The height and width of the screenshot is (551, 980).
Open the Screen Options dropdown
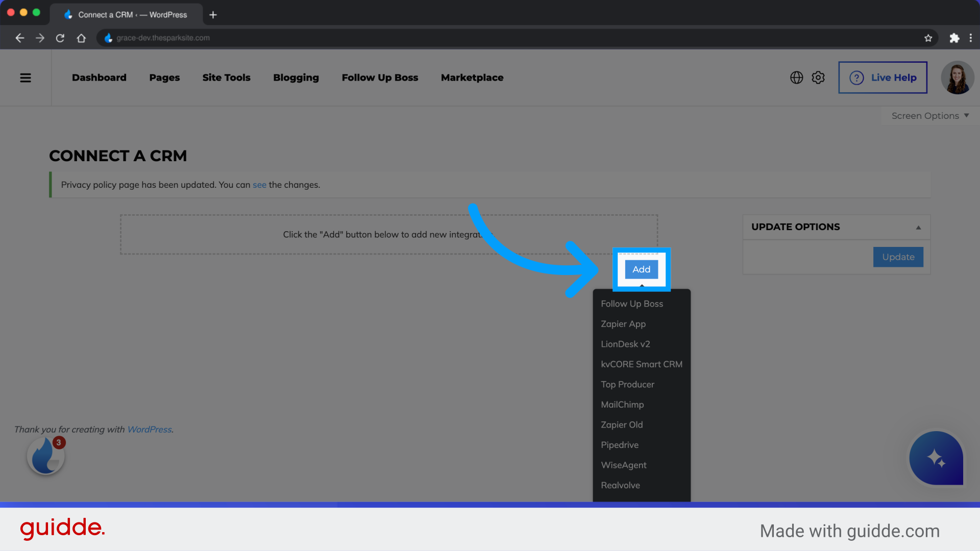coord(929,116)
